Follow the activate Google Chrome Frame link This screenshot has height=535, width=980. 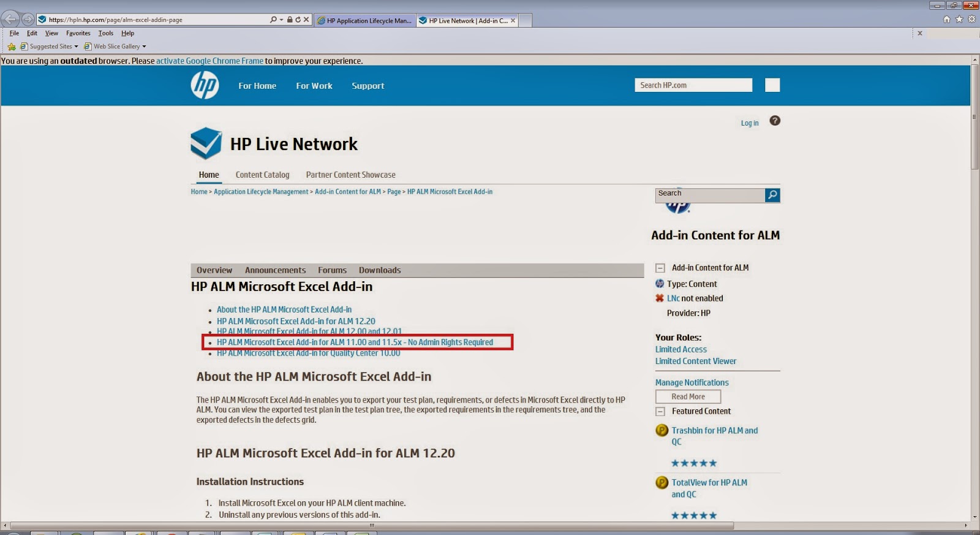tap(209, 61)
